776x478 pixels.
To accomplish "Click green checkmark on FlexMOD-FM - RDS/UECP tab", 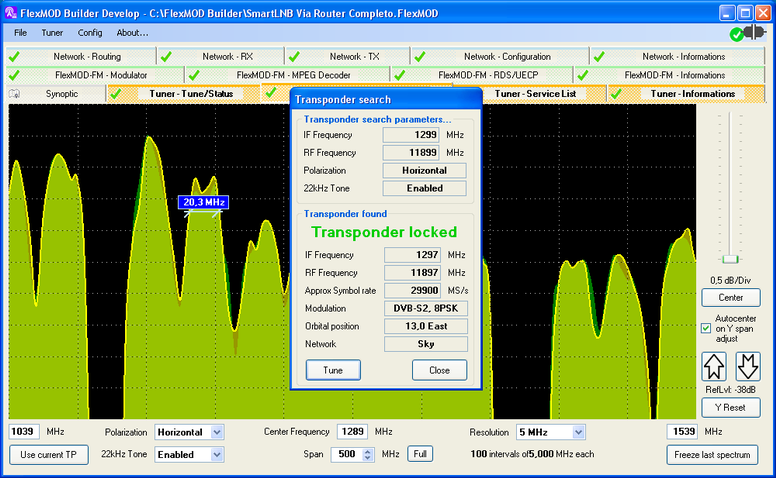I will [x=399, y=75].
